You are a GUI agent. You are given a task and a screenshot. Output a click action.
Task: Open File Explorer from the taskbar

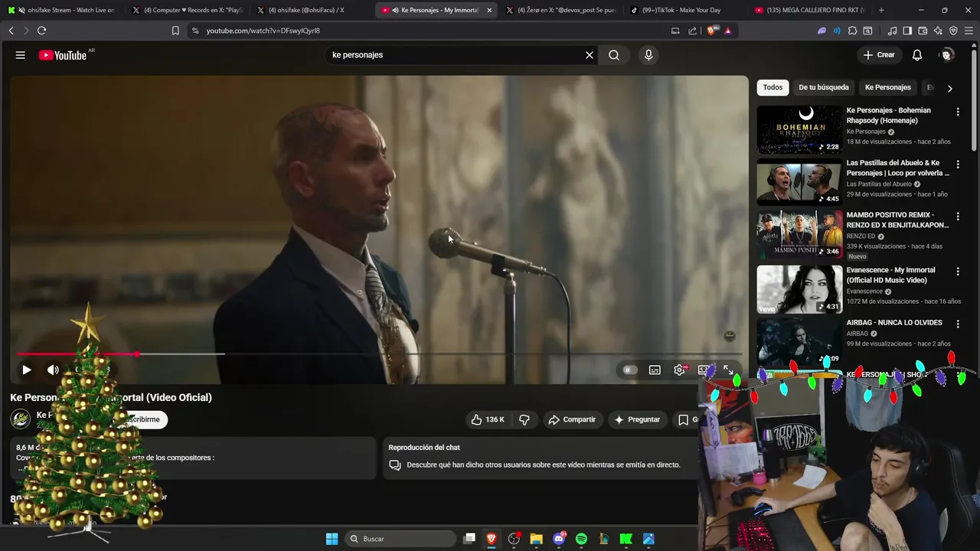[536, 539]
